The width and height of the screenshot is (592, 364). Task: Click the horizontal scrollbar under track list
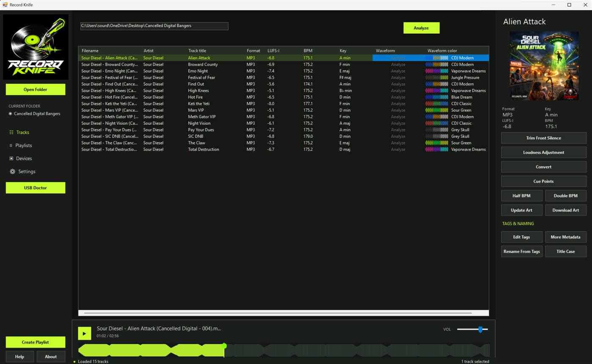tap(278, 313)
